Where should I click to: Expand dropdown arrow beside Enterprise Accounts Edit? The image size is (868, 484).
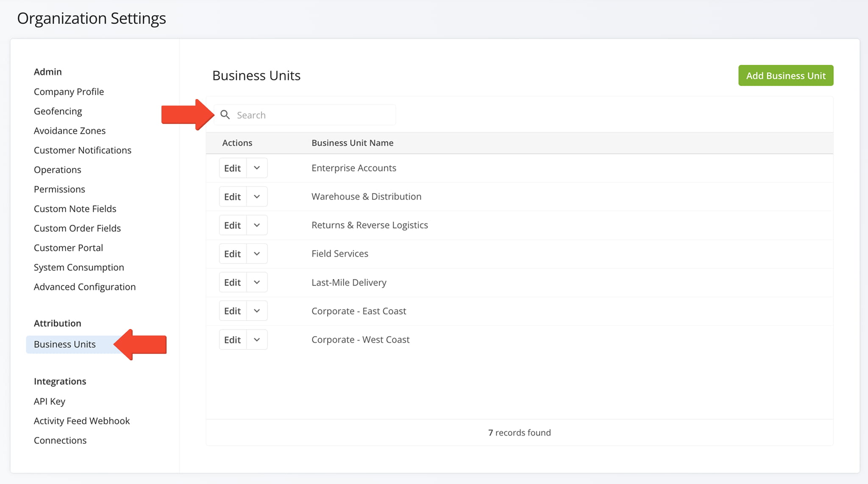click(257, 168)
